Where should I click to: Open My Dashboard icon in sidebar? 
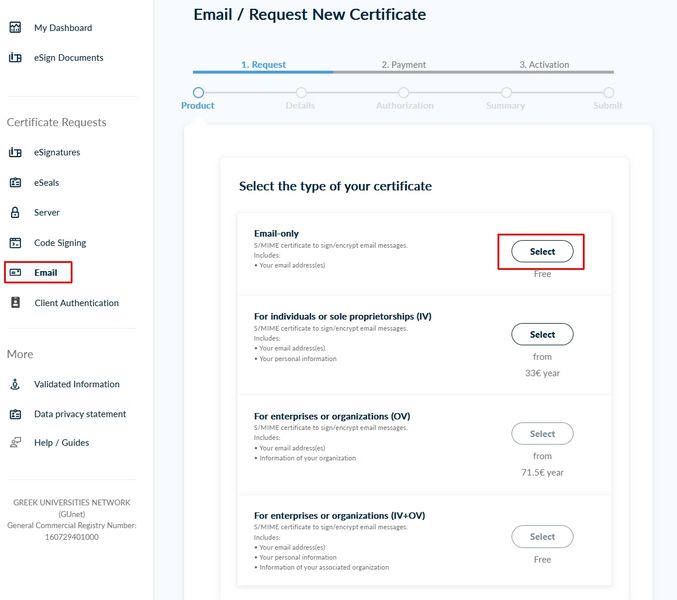coord(15,28)
